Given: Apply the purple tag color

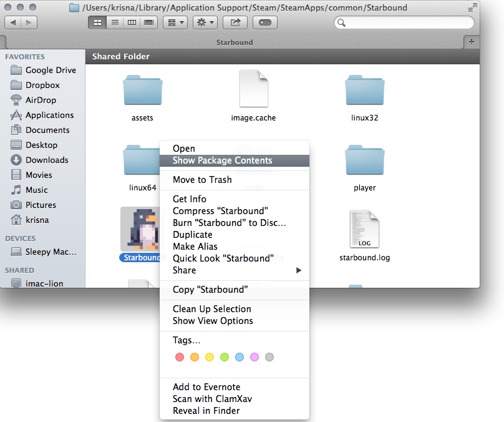Looking at the screenshot, I should (254, 357).
